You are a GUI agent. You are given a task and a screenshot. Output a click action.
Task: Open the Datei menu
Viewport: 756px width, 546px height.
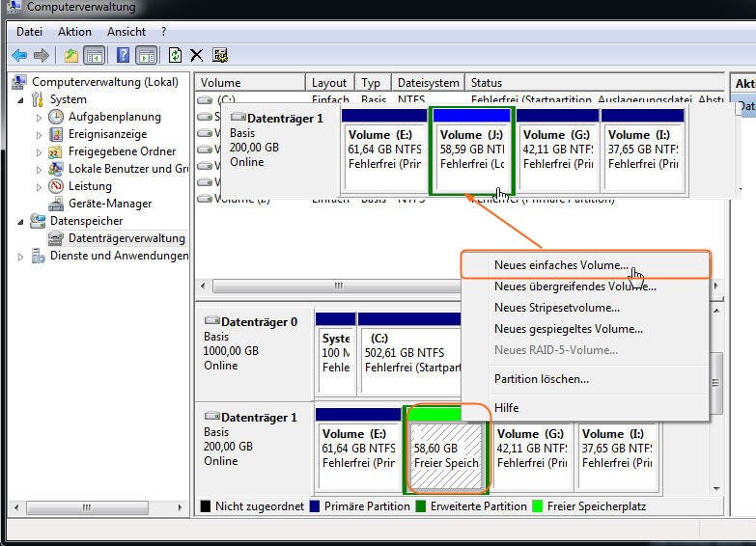pos(29,32)
